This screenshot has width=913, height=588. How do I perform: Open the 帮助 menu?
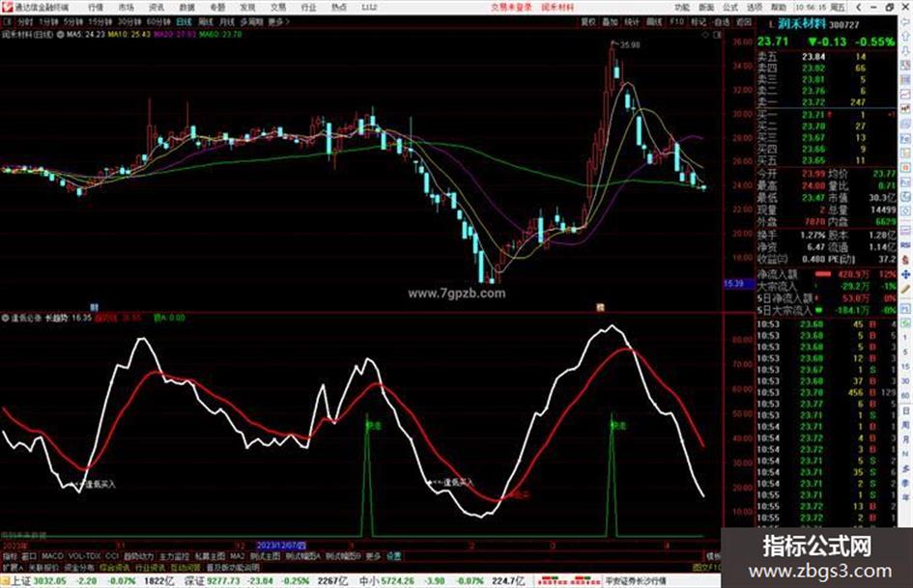click(779, 8)
